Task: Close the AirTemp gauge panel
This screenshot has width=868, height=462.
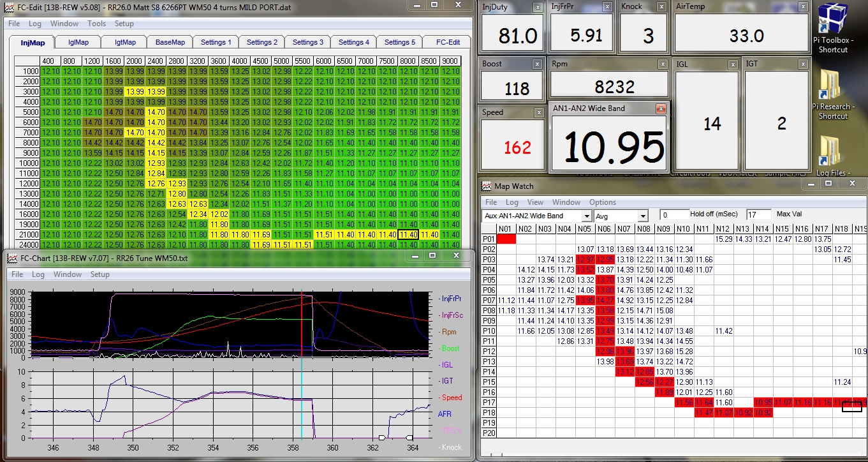Action: point(804,6)
